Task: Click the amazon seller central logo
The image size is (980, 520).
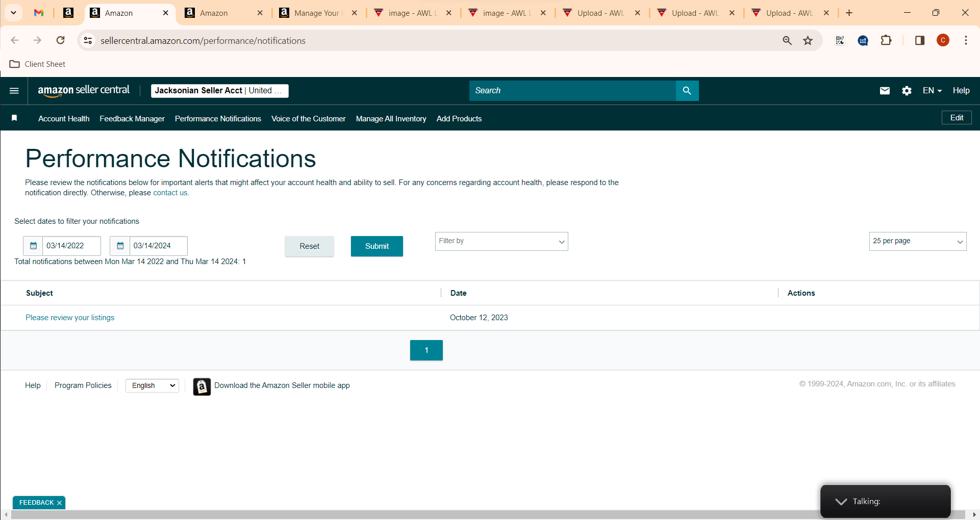Action: (84, 91)
